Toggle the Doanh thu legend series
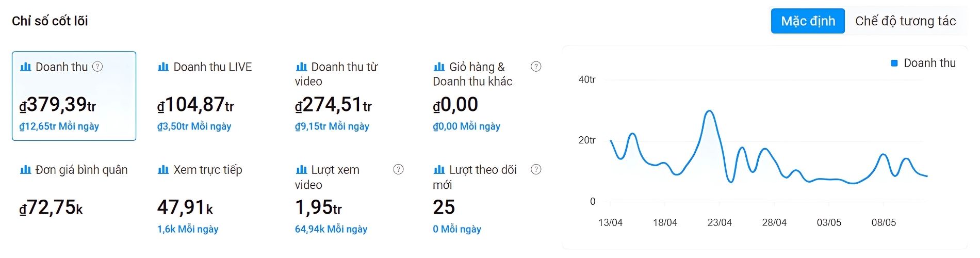 click(923, 63)
